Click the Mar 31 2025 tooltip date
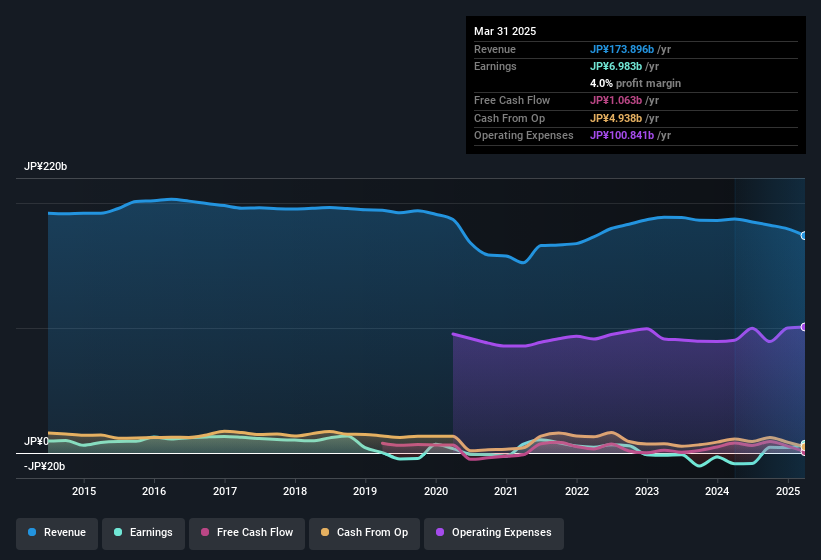821x560 pixels. [x=505, y=31]
